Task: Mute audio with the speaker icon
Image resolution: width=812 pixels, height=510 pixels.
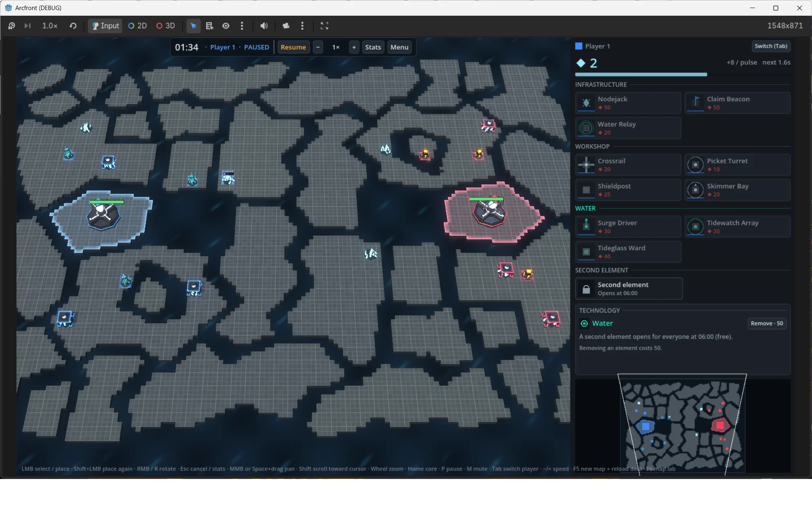Action: tap(264, 26)
